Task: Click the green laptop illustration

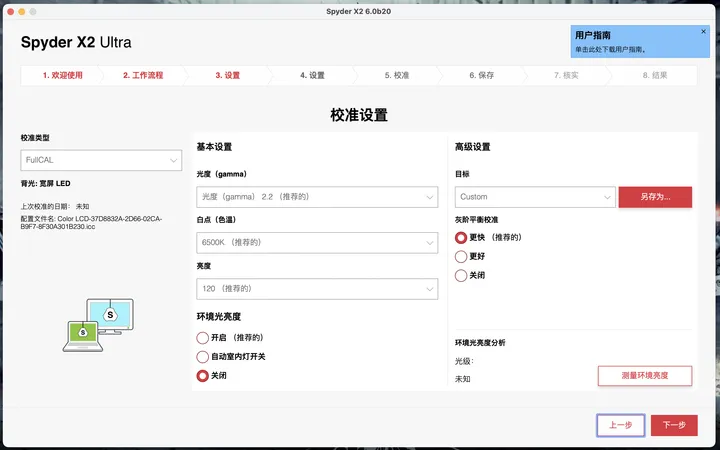Action: pos(83,336)
